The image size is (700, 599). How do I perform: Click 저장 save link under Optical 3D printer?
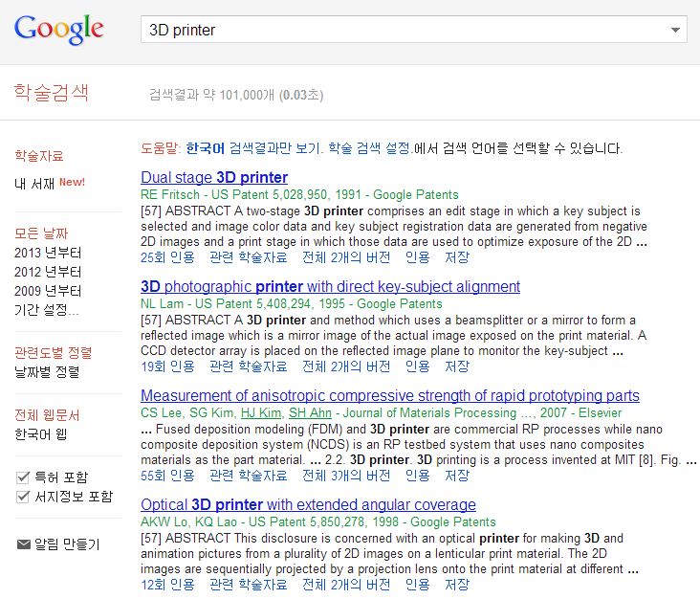457,585
